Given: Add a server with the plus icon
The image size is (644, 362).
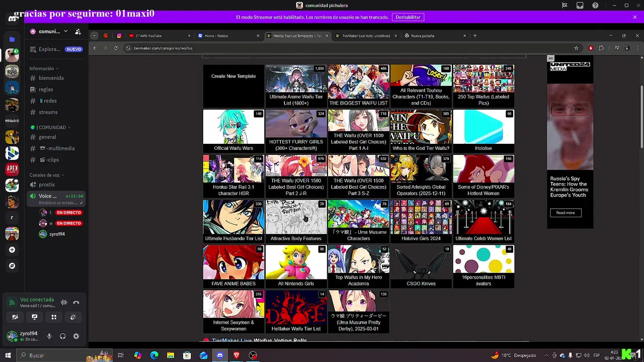Looking at the screenshot, I should [x=12, y=250].
